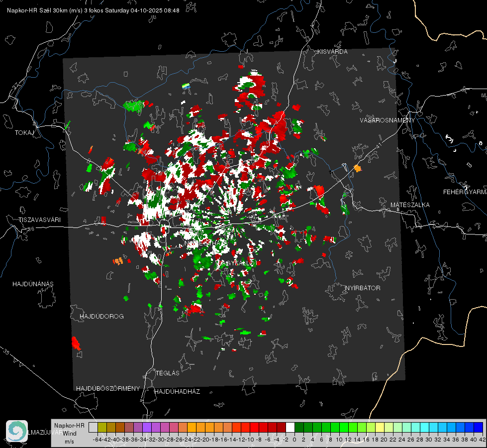Click the orange radar echo beside road 41
The image size is (487, 448).
[358, 169]
